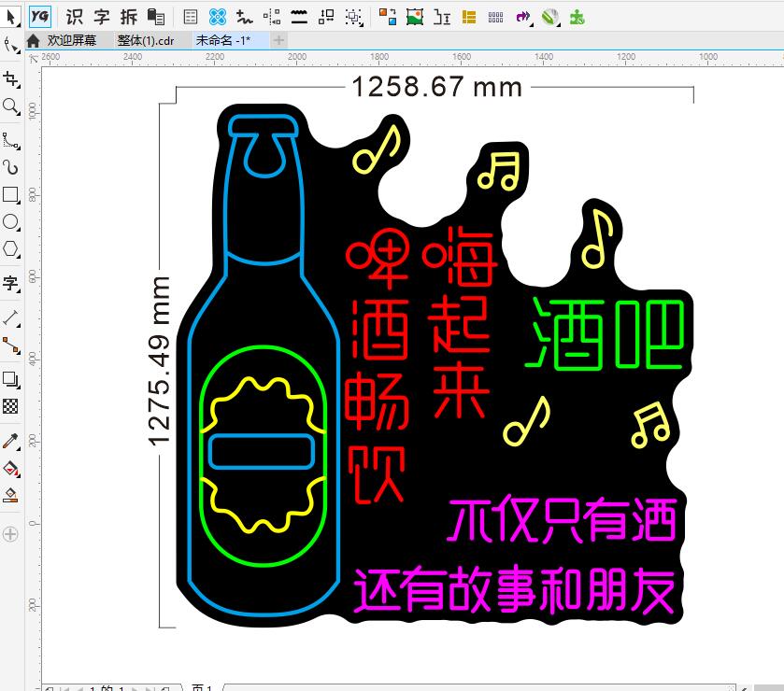Select the Artistic Media spiral tool
Viewport: 784px width, 691px height.
[11, 167]
